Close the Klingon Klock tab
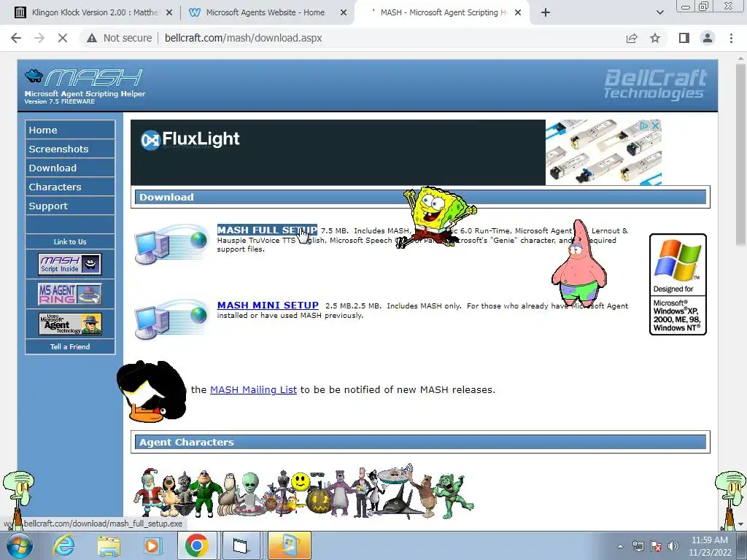 (169, 13)
